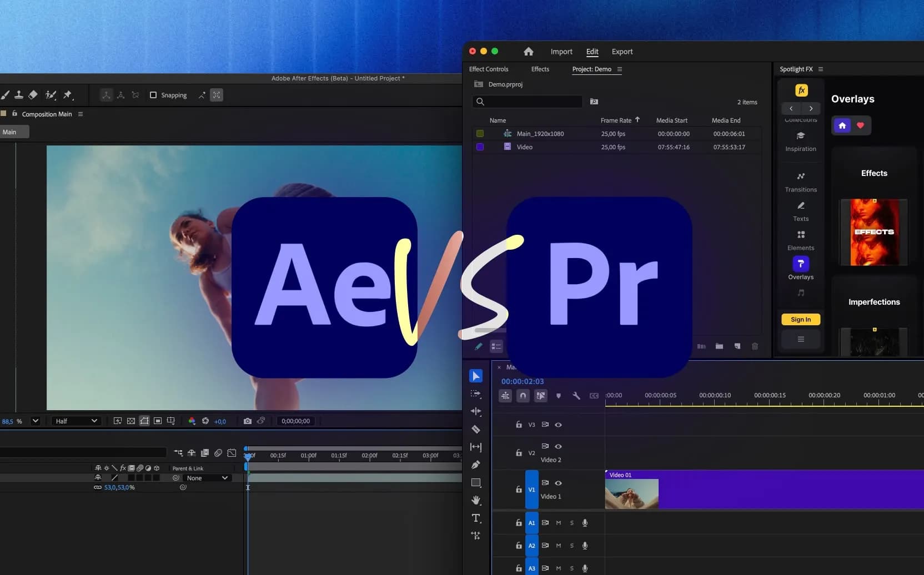Click the After Effects timeline search field
924x575 pixels.
click(x=83, y=453)
